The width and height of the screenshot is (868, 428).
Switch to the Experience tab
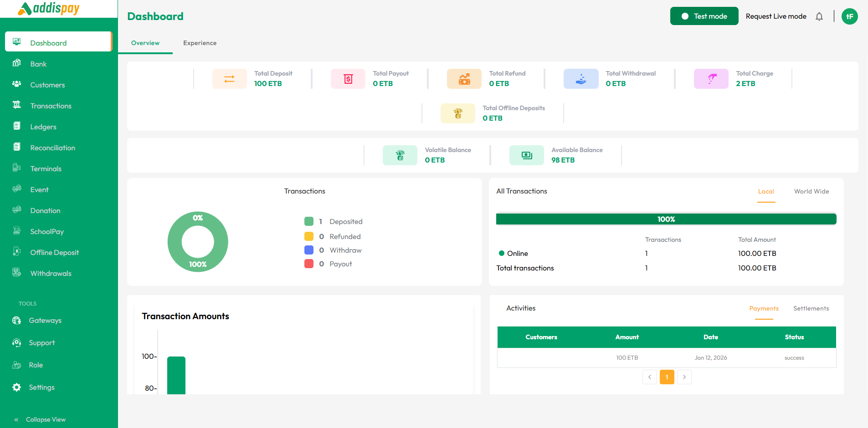(200, 43)
